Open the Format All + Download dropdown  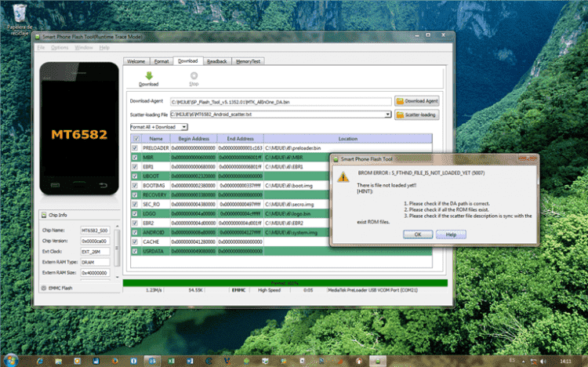point(159,127)
